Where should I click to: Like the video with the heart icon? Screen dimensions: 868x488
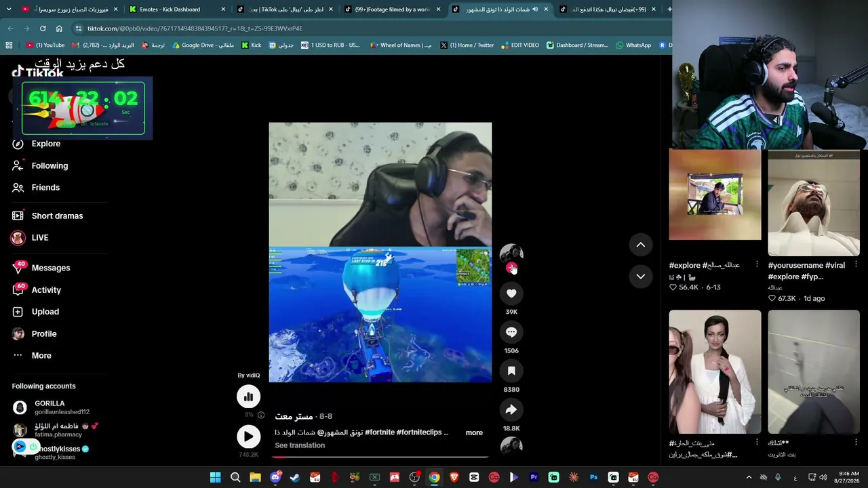pos(511,293)
